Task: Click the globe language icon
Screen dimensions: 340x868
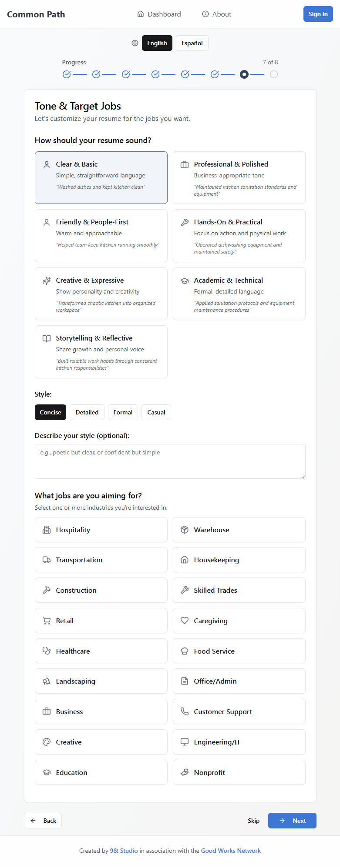Action: click(135, 43)
